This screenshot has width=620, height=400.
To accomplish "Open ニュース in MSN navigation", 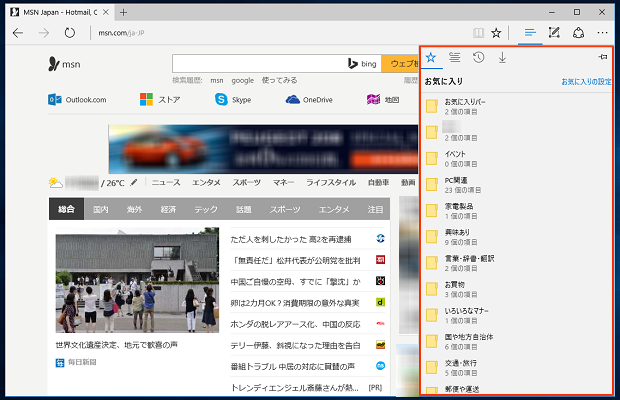I will tap(166, 183).
